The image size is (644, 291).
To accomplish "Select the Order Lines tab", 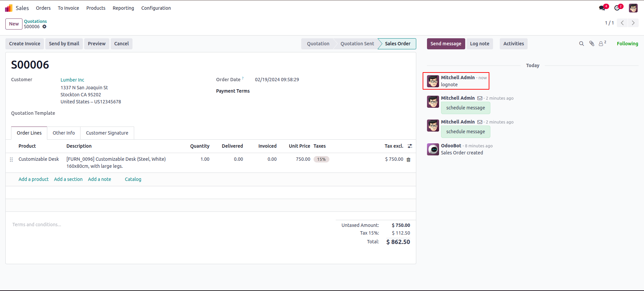I will (x=29, y=133).
